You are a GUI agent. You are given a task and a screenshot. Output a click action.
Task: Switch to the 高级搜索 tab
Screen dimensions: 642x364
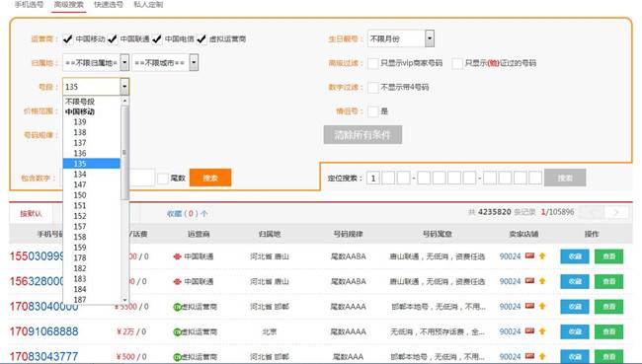click(69, 5)
